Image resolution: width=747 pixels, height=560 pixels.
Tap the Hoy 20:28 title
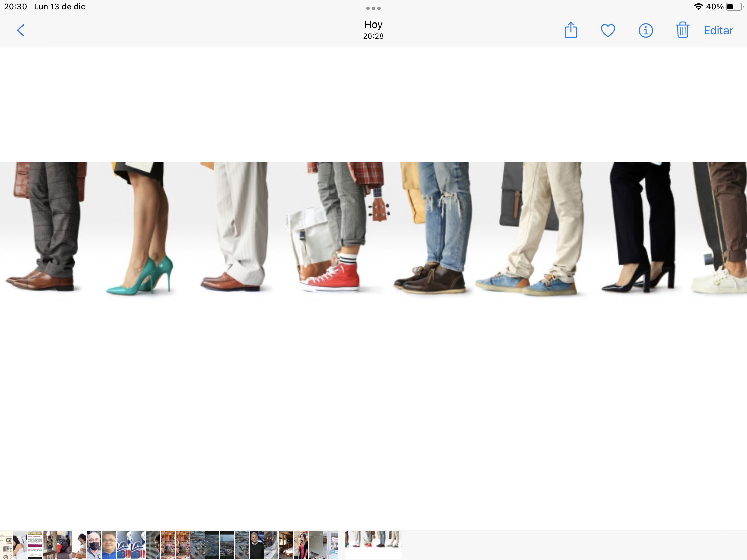coord(373,30)
